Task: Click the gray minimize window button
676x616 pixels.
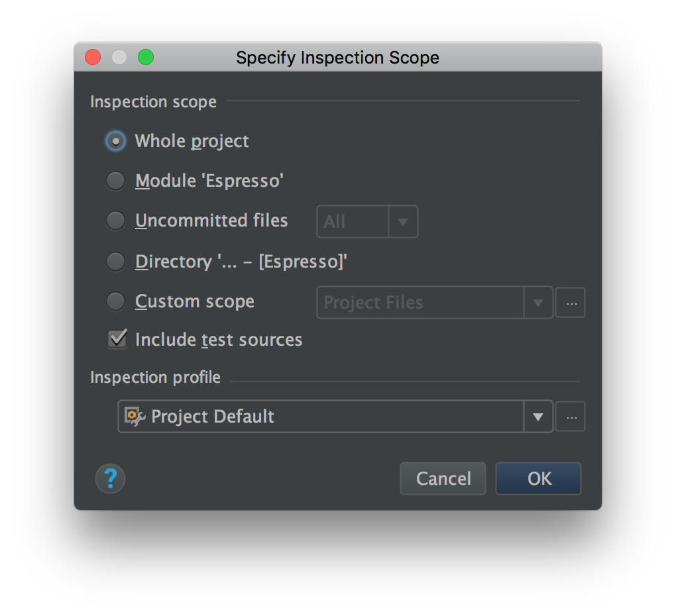Action: 119,58
